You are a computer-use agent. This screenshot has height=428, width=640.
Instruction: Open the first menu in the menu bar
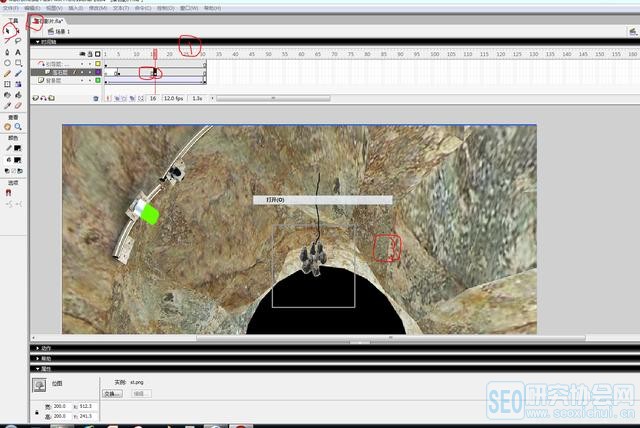[x=11, y=8]
